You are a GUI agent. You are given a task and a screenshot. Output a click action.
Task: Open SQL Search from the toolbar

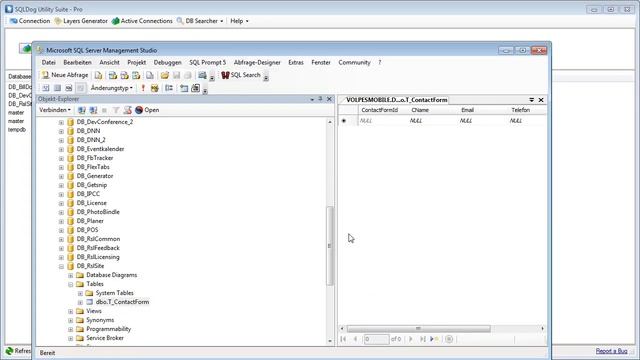point(241,75)
